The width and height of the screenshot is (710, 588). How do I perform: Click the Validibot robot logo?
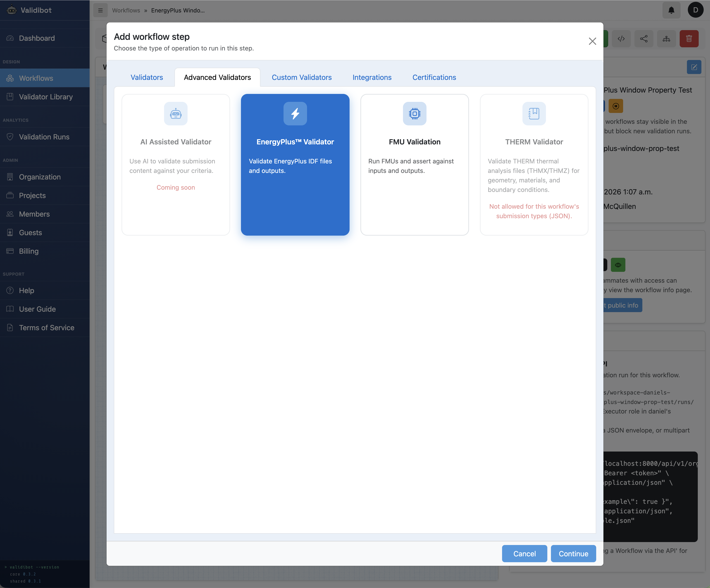click(x=12, y=10)
